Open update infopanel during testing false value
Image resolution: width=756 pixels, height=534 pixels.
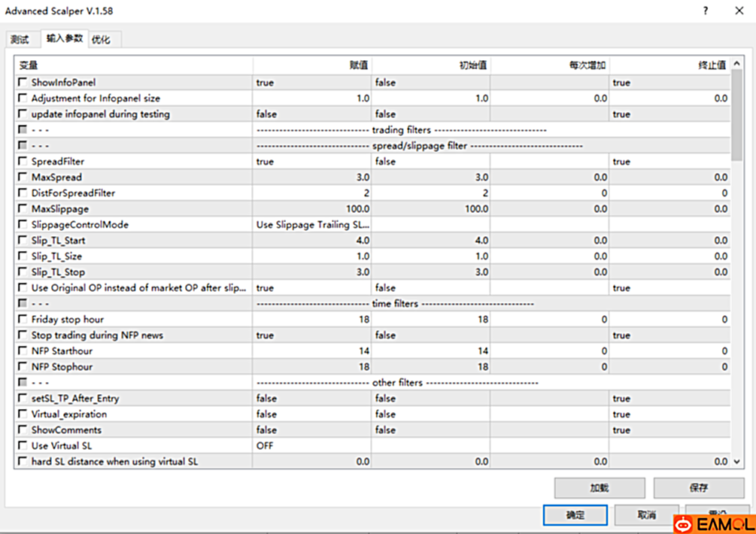coord(312,114)
